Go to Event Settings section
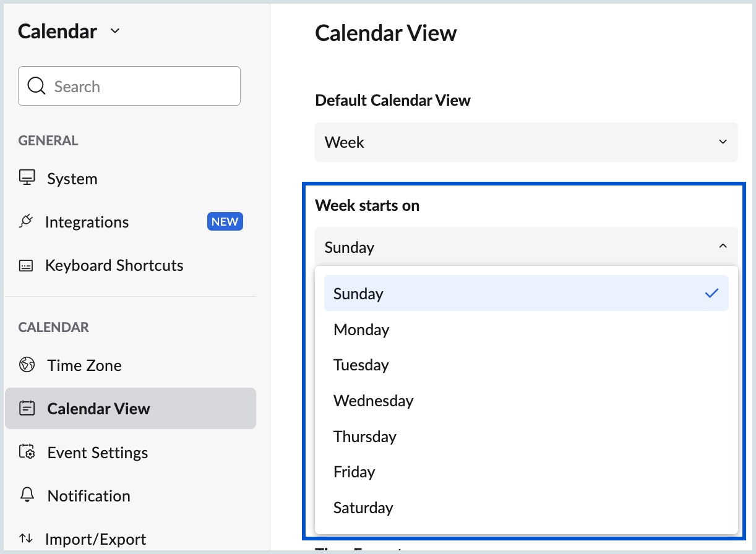The height and width of the screenshot is (554, 756). 98,453
